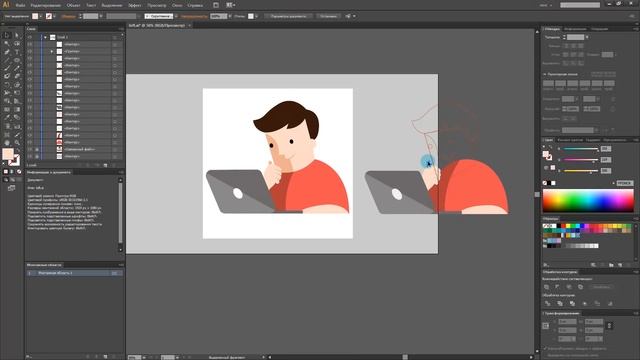Choose the Artboard tool
Viewport: 640px width, 360px height.
click(7, 134)
